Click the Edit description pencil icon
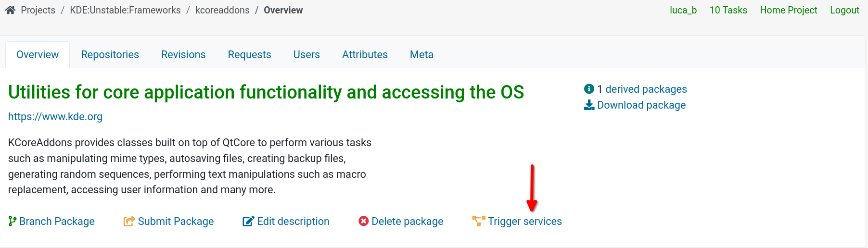 [x=248, y=221]
